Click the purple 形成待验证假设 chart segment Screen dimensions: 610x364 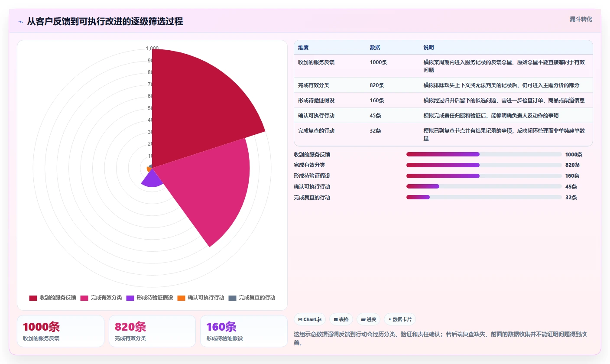[x=152, y=179]
